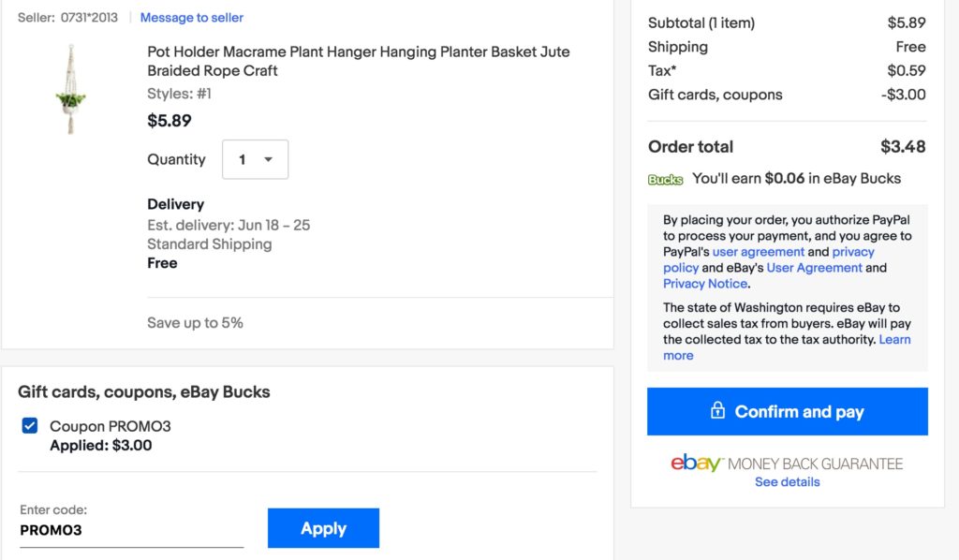
Task: Click Message to seller link
Action: (x=191, y=18)
